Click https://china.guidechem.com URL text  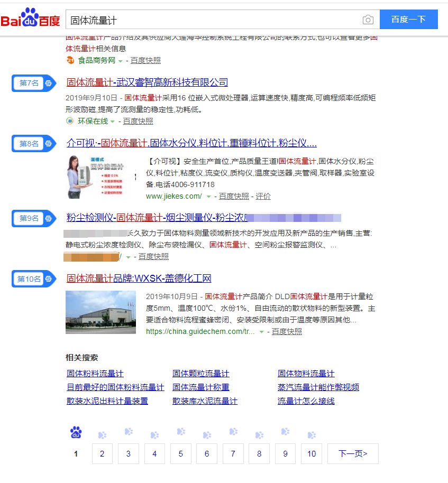(x=200, y=331)
